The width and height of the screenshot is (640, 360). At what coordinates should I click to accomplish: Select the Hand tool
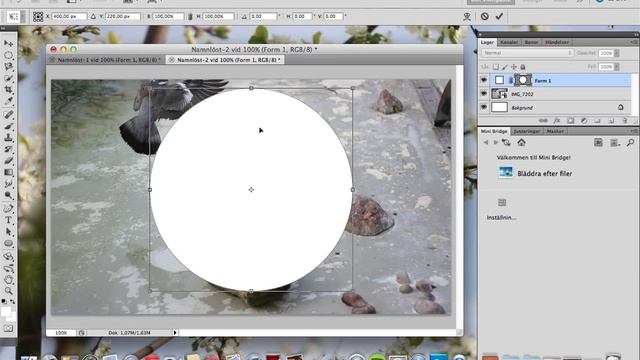pos(8,280)
